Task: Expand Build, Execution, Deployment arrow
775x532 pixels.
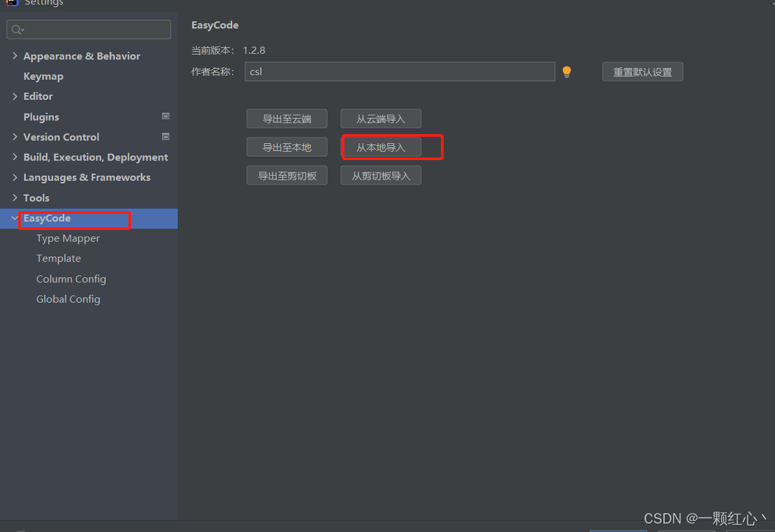Action: click(15, 157)
